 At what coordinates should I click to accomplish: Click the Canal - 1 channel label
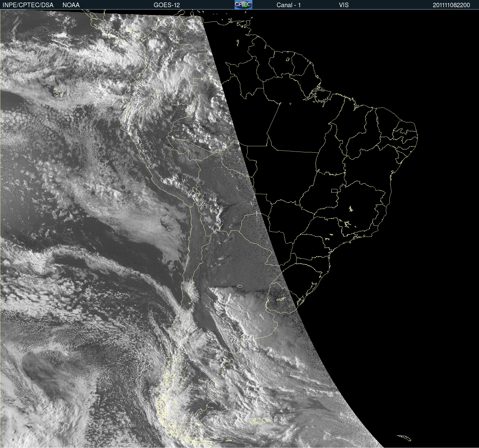tap(289, 5)
